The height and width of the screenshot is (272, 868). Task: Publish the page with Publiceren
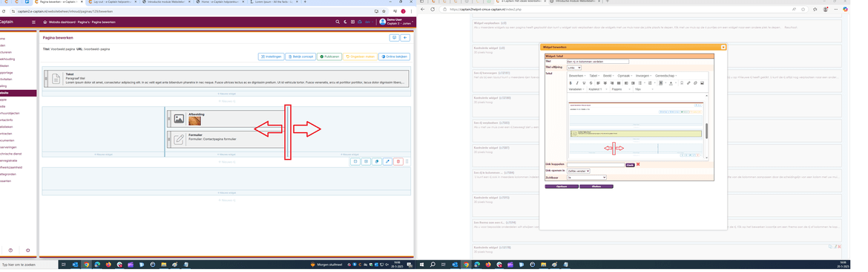coord(329,56)
